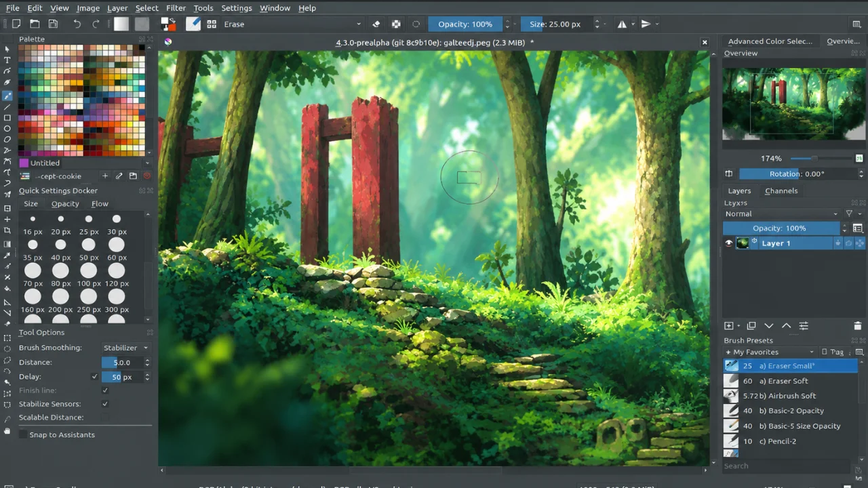This screenshot has height=488, width=868.
Task: Create a new document from the toolbar
Action: pos(16,24)
